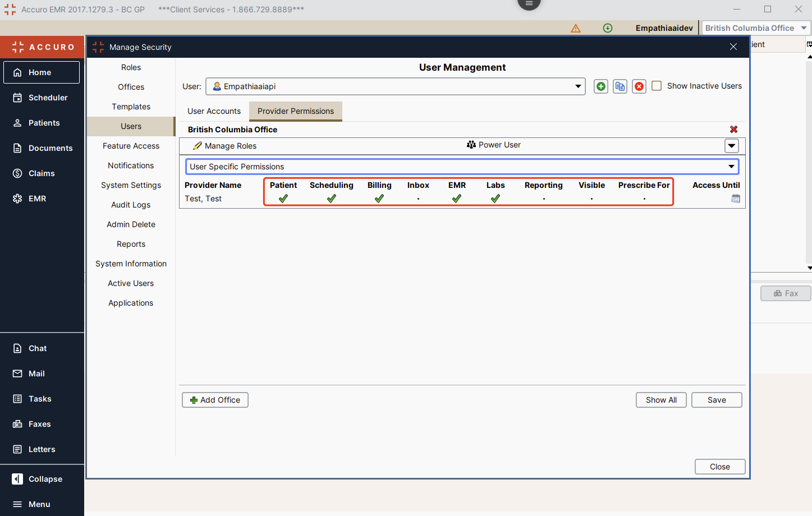Click the top center hamburger handle

click(529, 4)
